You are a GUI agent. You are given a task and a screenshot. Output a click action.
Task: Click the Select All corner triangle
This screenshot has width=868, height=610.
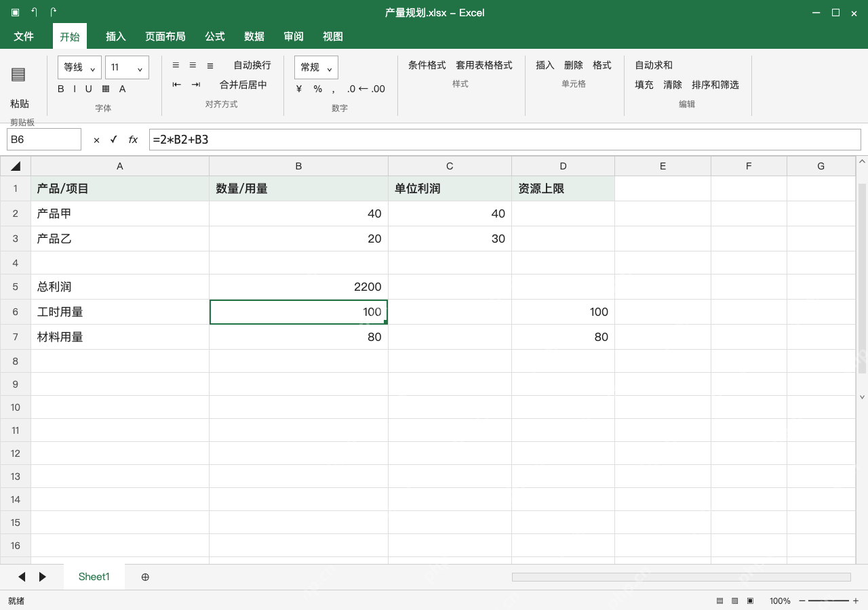tap(16, 166)
